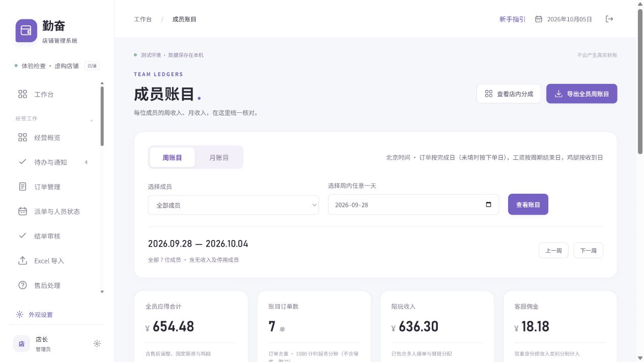This screenshot has height=362, width=644.
Task: Click the 外观设置 sun icon
Action: click(19, 314)
